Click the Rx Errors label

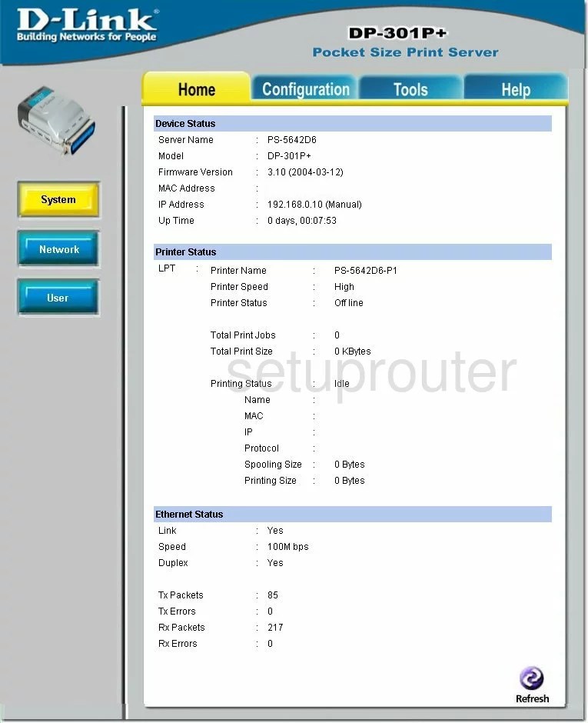point(178,644)
